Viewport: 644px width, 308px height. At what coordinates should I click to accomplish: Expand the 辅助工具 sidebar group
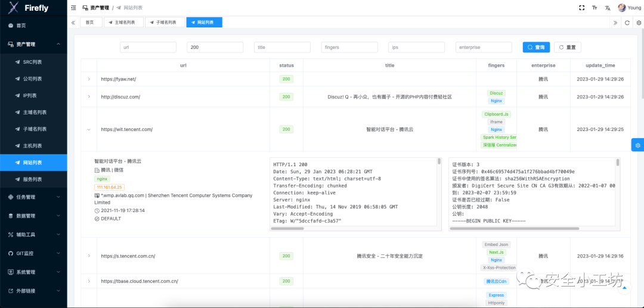coord(33,235)
